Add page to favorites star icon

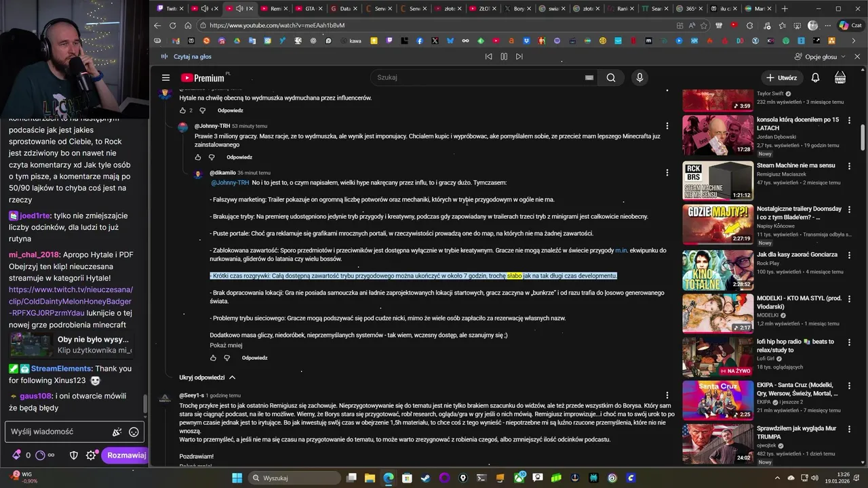[x=705, y=26]
